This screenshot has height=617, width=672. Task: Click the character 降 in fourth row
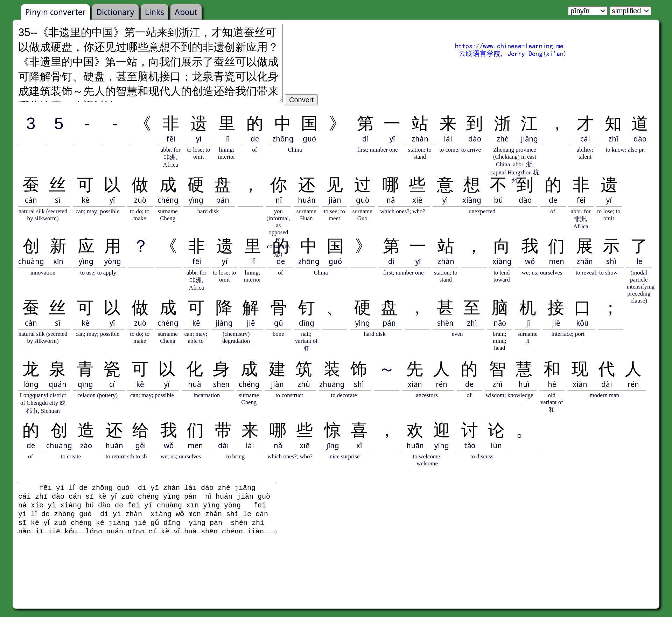[x=224, y=308]
